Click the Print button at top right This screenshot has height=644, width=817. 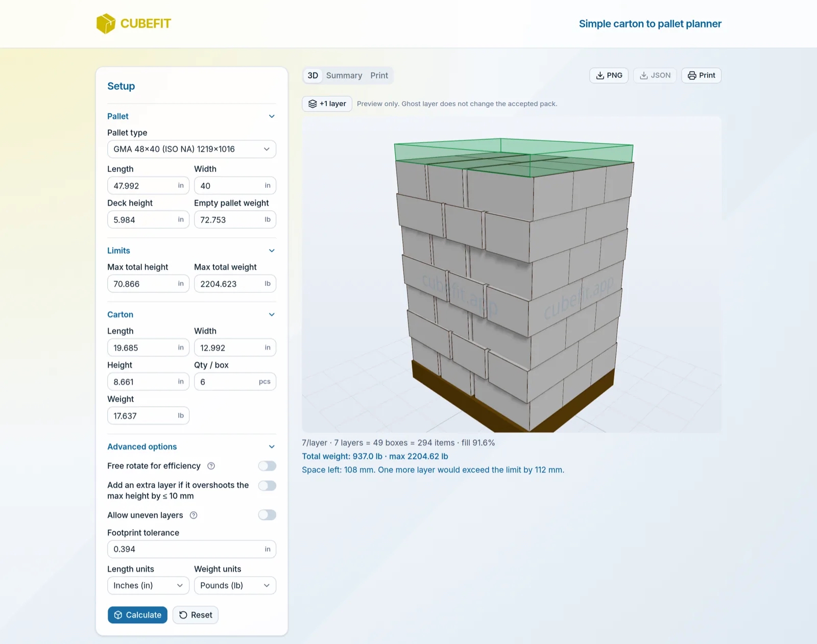(x=701, y=76)
